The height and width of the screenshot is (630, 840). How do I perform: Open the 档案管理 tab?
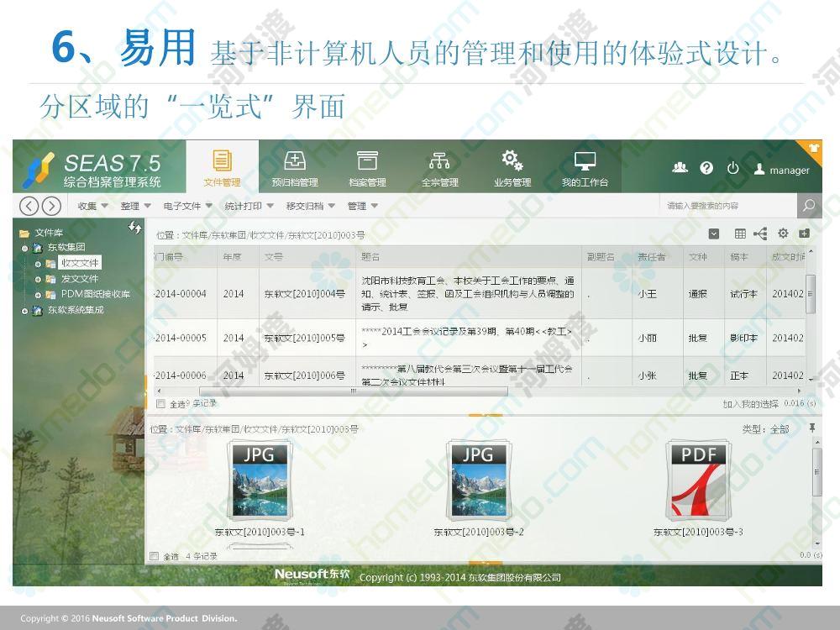click(368, 167)
